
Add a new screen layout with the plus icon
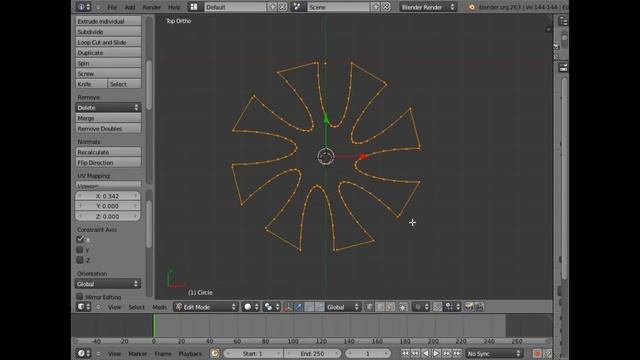coord(272,7)
